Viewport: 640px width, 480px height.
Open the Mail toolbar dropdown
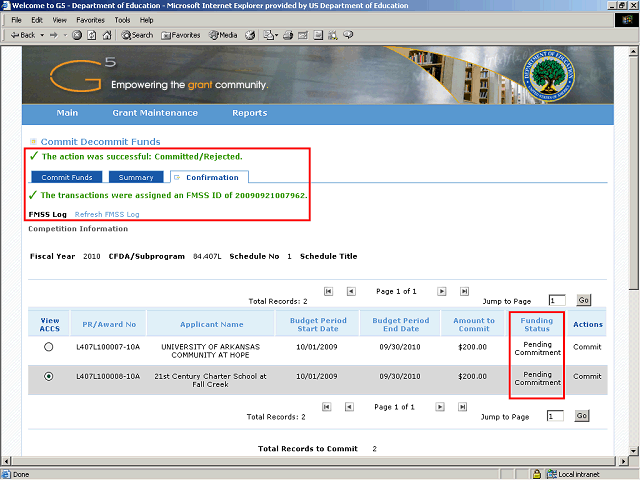tap(275, 35)
